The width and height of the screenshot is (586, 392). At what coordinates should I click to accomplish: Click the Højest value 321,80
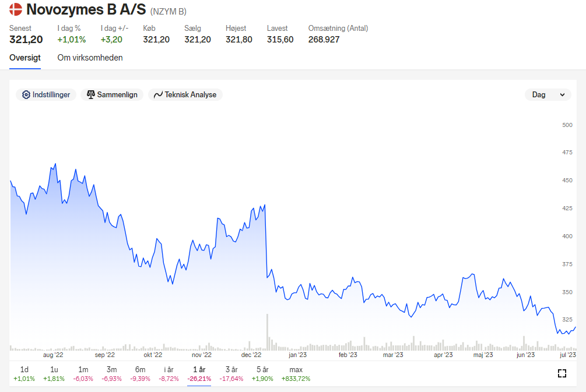click(x=239, y=40)
